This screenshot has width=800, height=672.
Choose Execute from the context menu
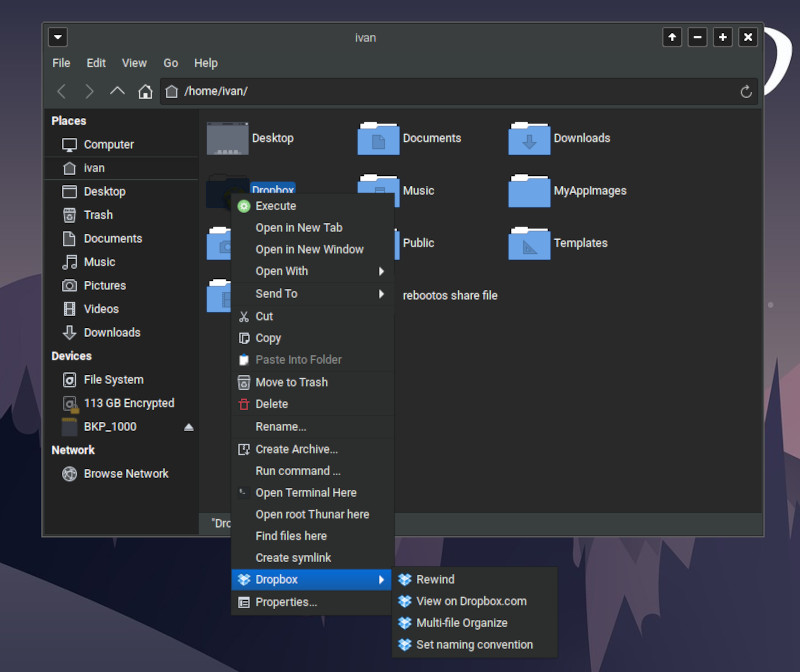click(312, 206)
